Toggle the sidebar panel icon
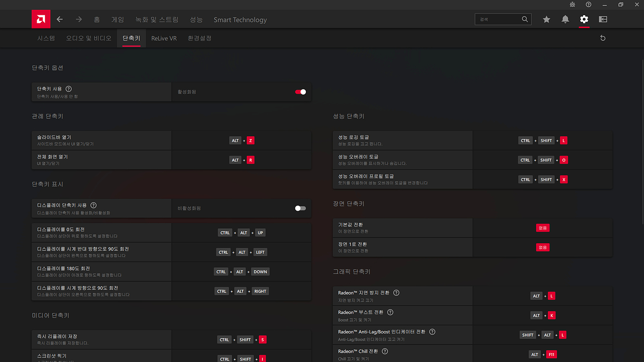644x362 pixels. 603,19
